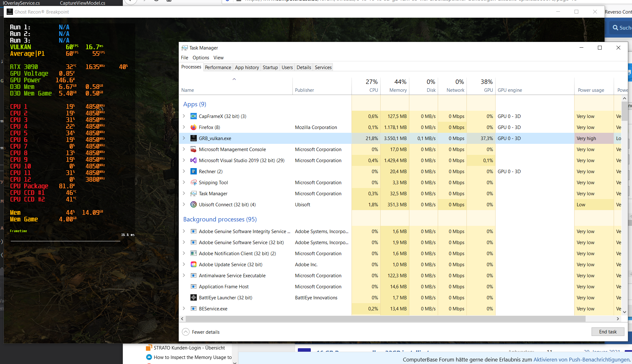The image size is (632, 364).
Task: Expand the Firefox process group
Action: tap(184, 127)
